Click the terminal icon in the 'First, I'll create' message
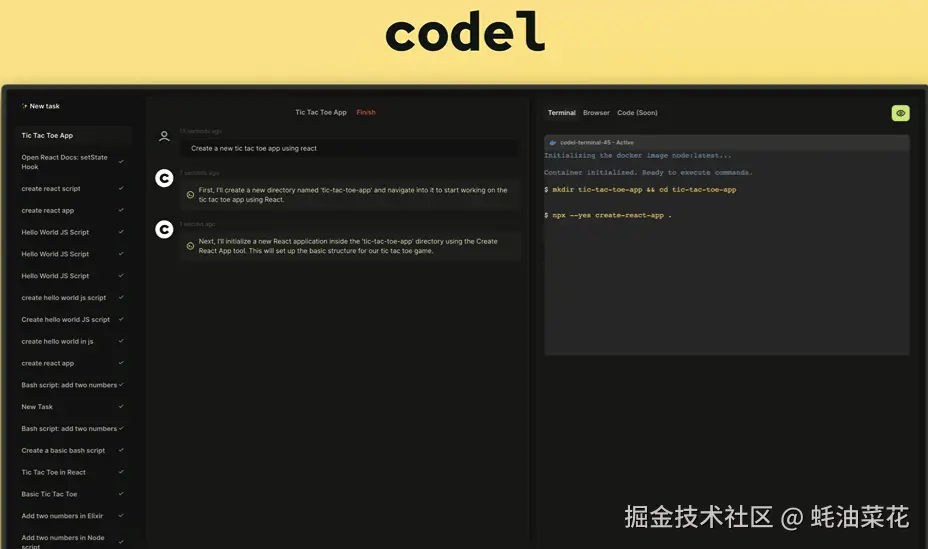Viewport: 928px width, 549px height. click(190, 195)
